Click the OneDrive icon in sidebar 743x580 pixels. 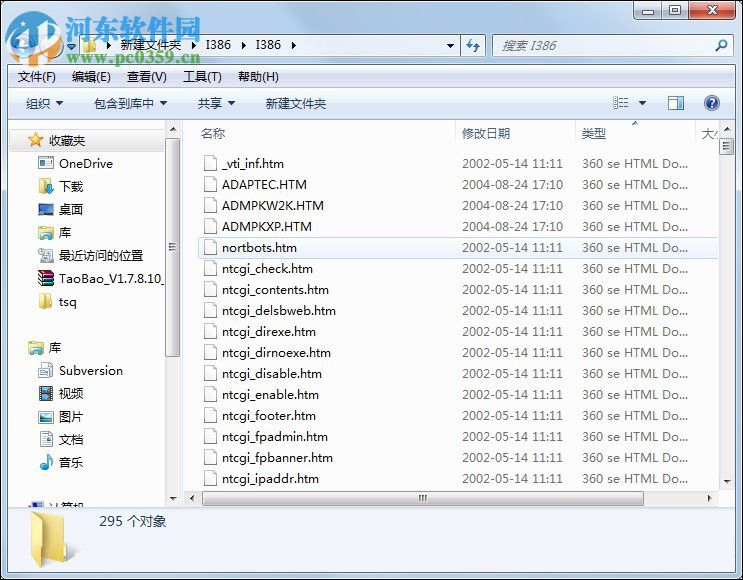click(46, 163)
